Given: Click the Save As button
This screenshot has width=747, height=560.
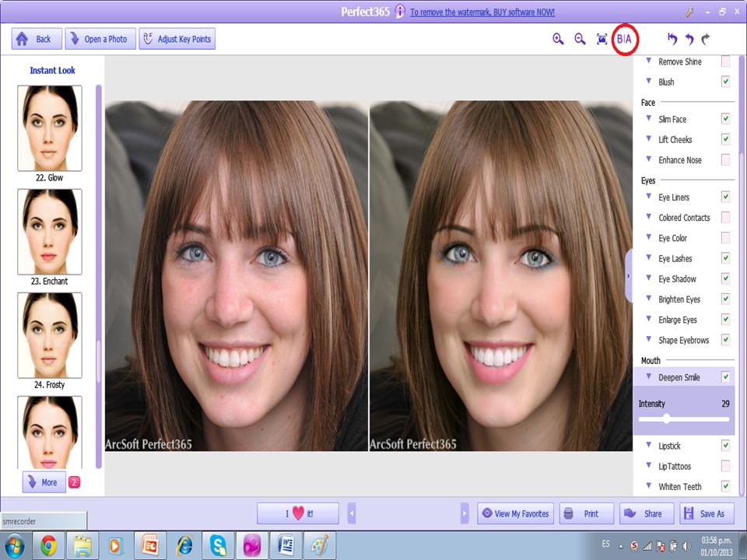Looking at the screenshot, I should (707, 513).
